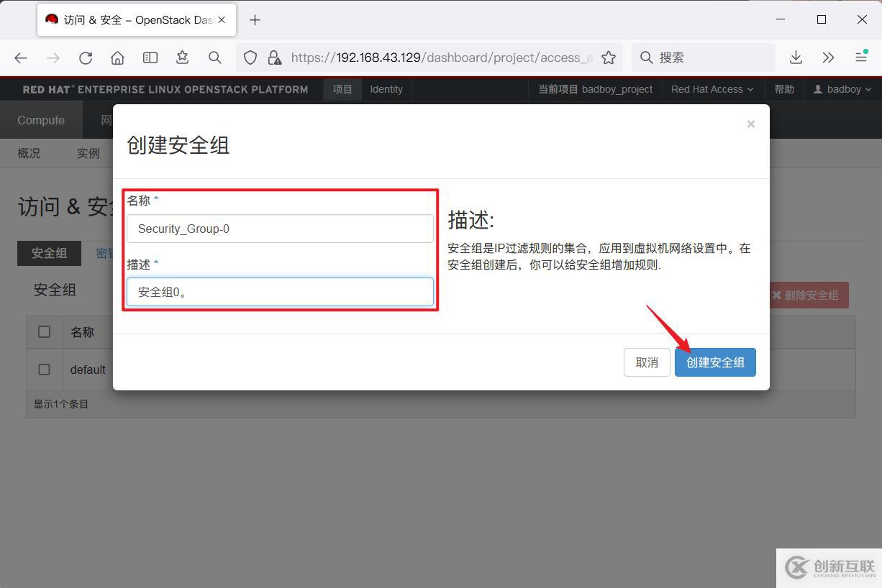Viewport: 882px width, 588px height.
Task: Click the browser forward arrow
Action: click(x=53, y=58)
